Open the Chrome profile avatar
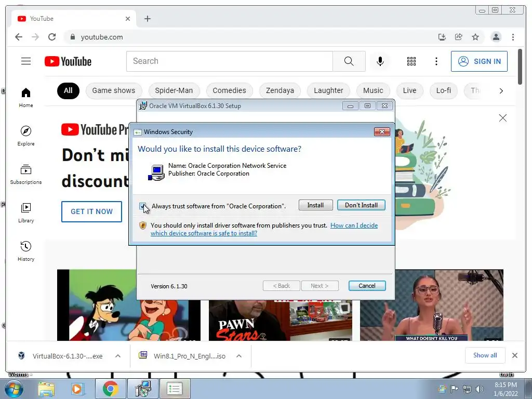Screen dimensions: 532x399 tap(496, 37)
